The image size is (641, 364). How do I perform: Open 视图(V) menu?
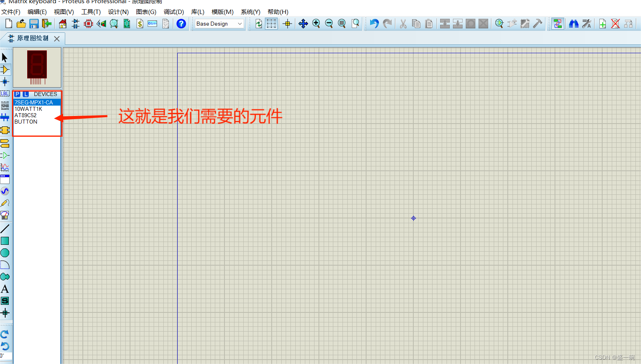pyautogui.click(x=64, y=12)
